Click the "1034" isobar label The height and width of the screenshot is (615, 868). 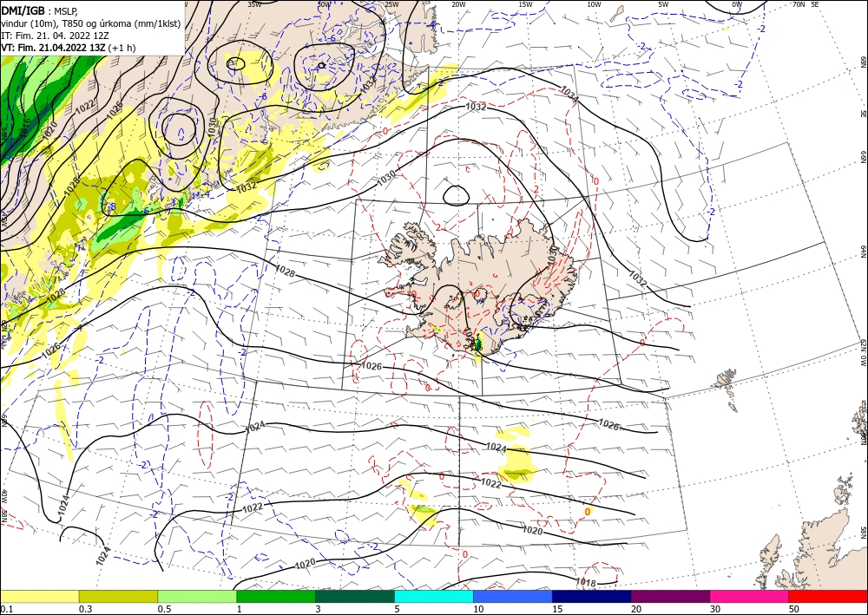click(x=569, y=94)
